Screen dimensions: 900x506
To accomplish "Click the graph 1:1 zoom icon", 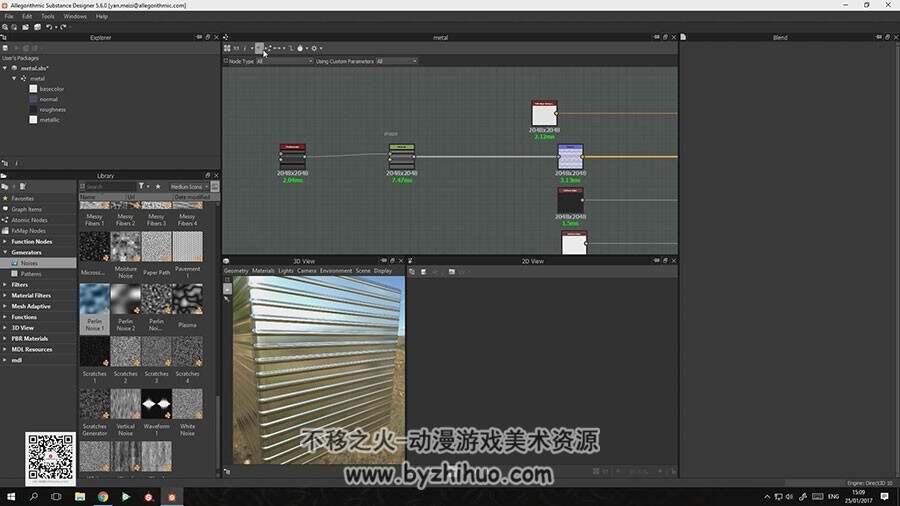I will coord(236,48).
